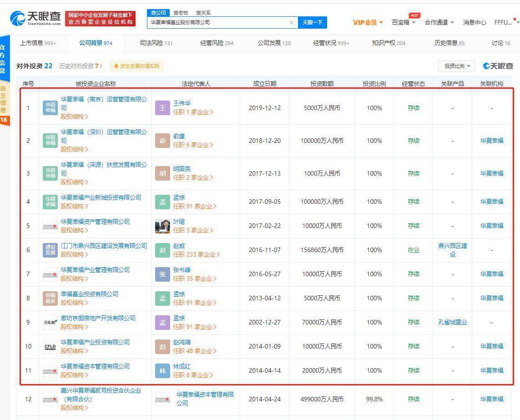
Task: Open the 投资比例 sort dropdown
Action: coord(456,66)
